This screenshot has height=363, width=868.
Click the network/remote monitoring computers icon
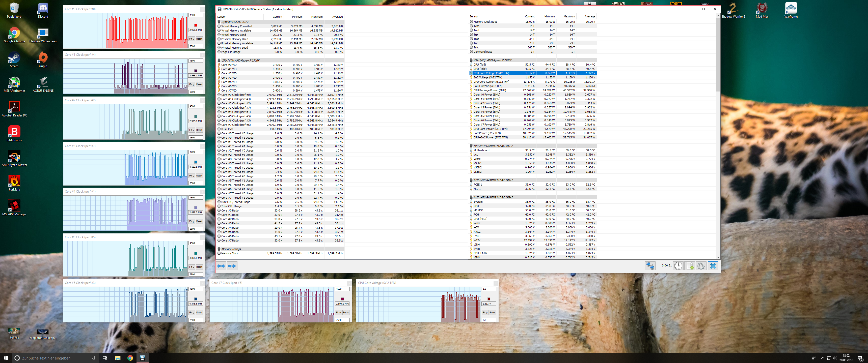click(x=650, y=266)
